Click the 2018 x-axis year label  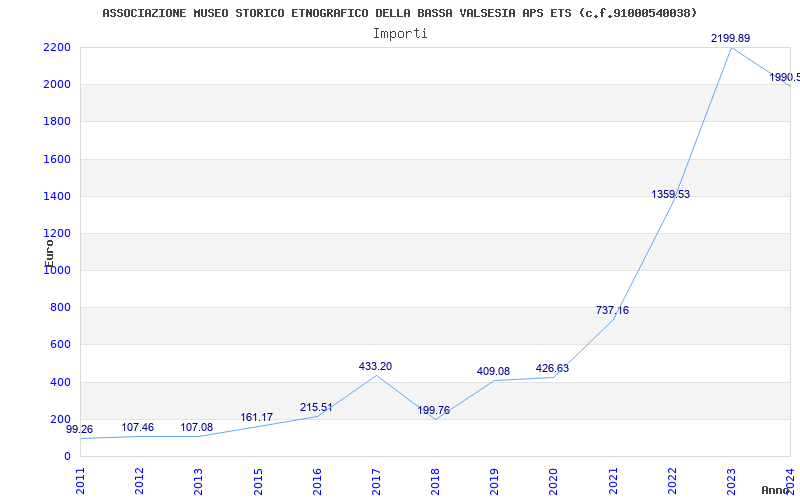pyautogui.click(x=435, y=481)
